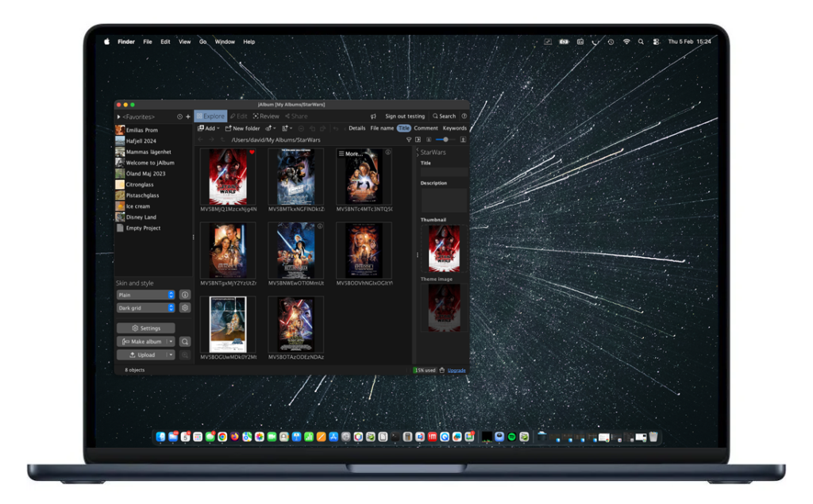
Task: Toggle File name label display
Action: [x=382, y=128]
